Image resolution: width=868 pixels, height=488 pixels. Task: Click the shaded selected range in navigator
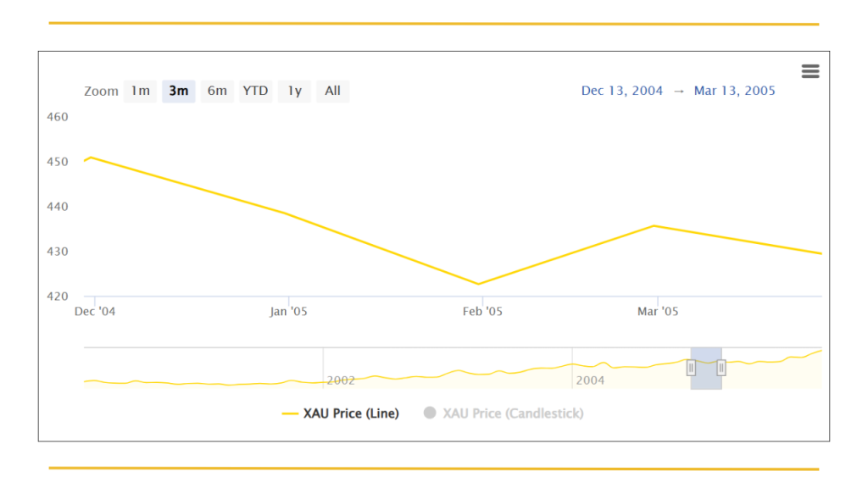[706, 377]
